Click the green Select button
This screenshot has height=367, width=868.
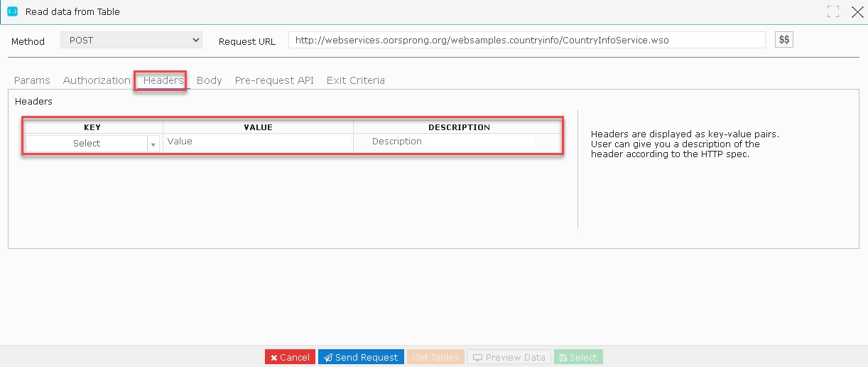(x=578, y=357)
